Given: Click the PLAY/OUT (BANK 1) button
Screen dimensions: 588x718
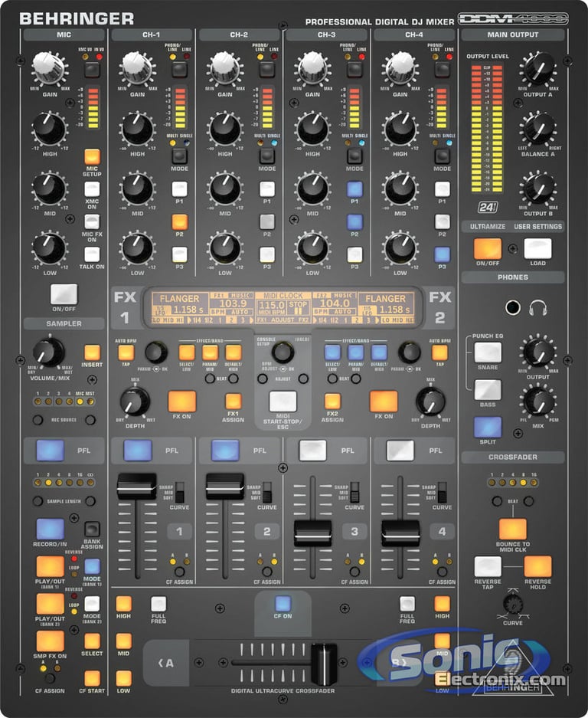Looking at the screenshot, I should click(x=51, y=567).
